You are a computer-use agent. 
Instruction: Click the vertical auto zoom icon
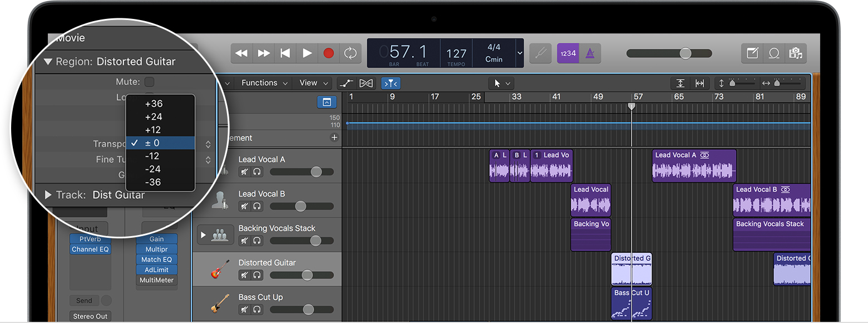(680, 84)
